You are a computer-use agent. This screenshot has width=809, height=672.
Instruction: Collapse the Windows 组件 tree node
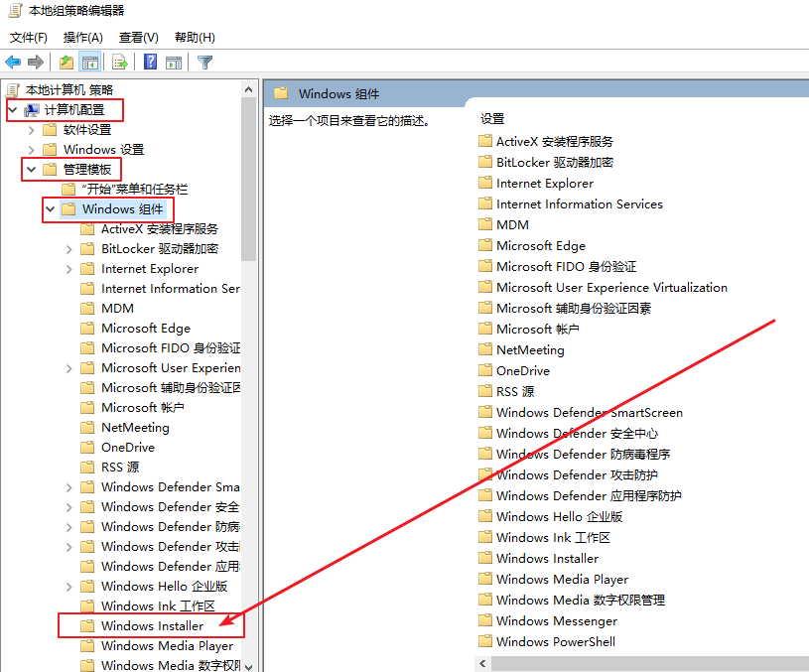50,209
